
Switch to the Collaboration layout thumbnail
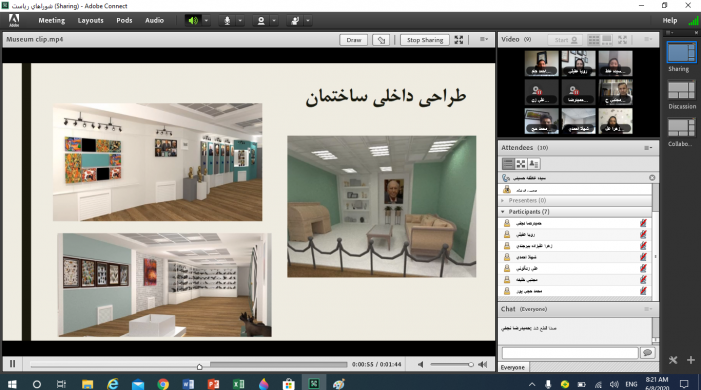[681, 128]
